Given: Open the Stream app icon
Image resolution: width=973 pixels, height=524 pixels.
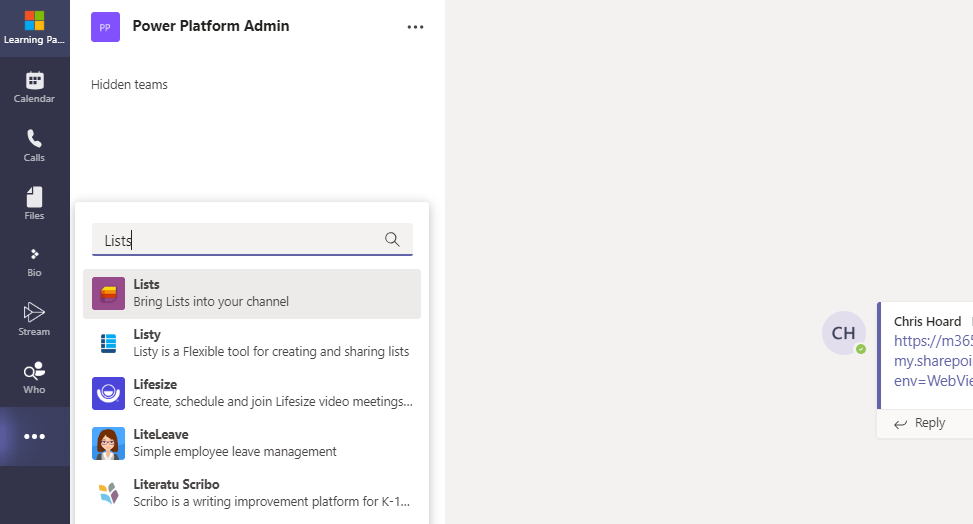Looking at the screenshot, I should [x=34, y=319].
